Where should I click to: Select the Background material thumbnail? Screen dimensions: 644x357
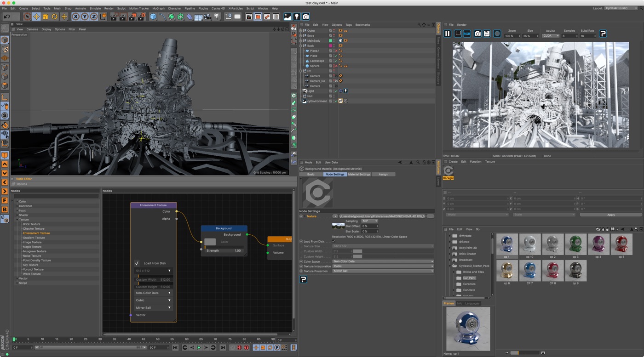448,171
